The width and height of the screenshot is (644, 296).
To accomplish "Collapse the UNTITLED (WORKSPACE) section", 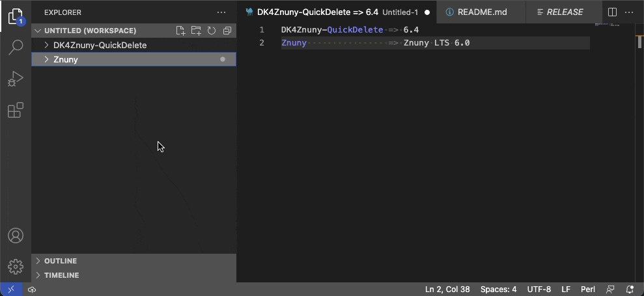I will 134,31.
